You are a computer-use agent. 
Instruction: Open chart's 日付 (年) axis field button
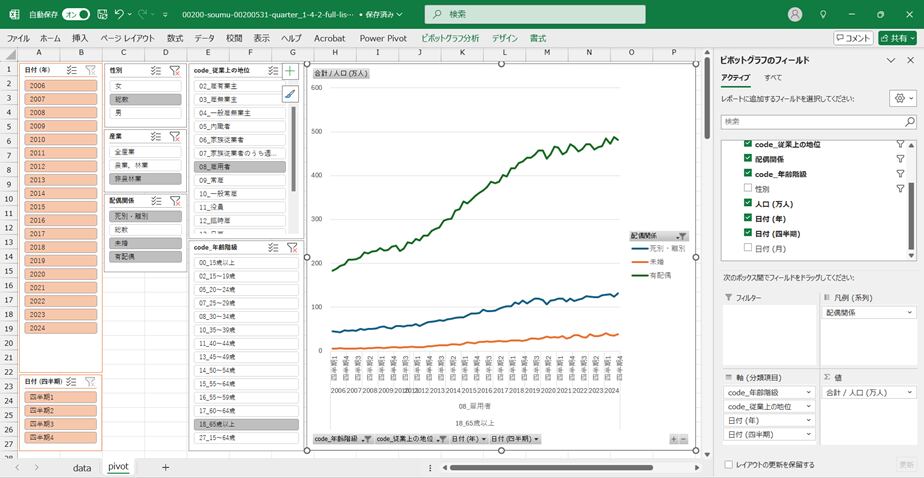(470, 439)
